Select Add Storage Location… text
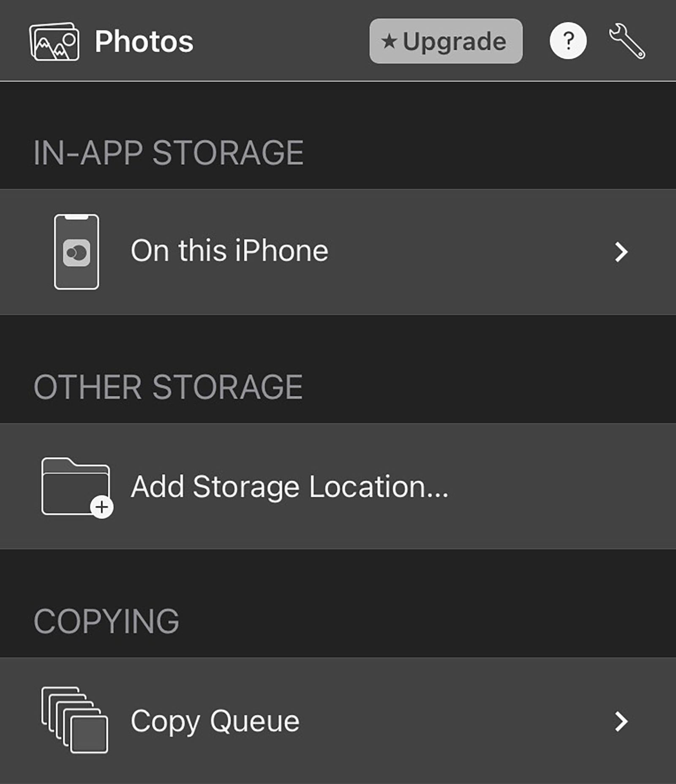 [289, 487]
